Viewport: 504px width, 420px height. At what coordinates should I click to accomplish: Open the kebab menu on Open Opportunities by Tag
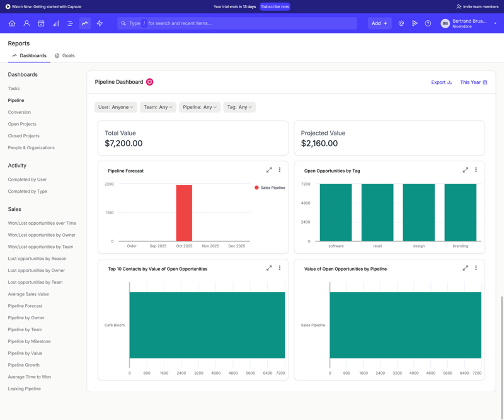(476, 169)
